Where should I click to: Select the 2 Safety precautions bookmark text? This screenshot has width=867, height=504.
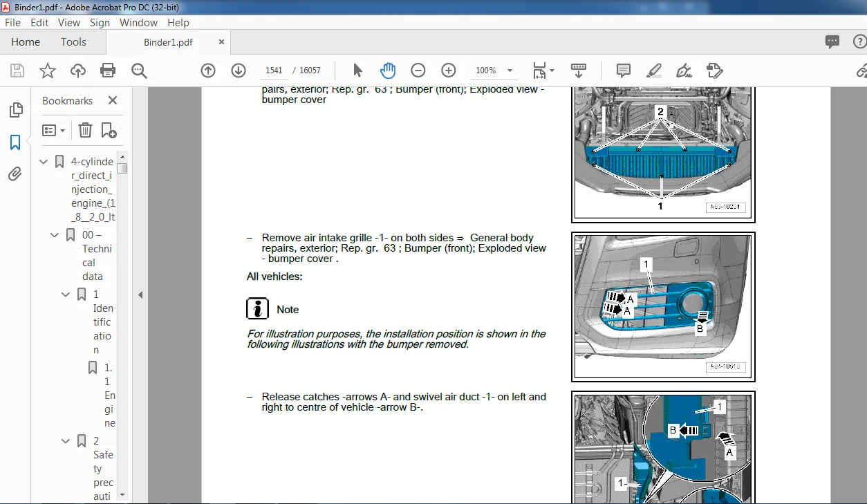pos(103,469)
